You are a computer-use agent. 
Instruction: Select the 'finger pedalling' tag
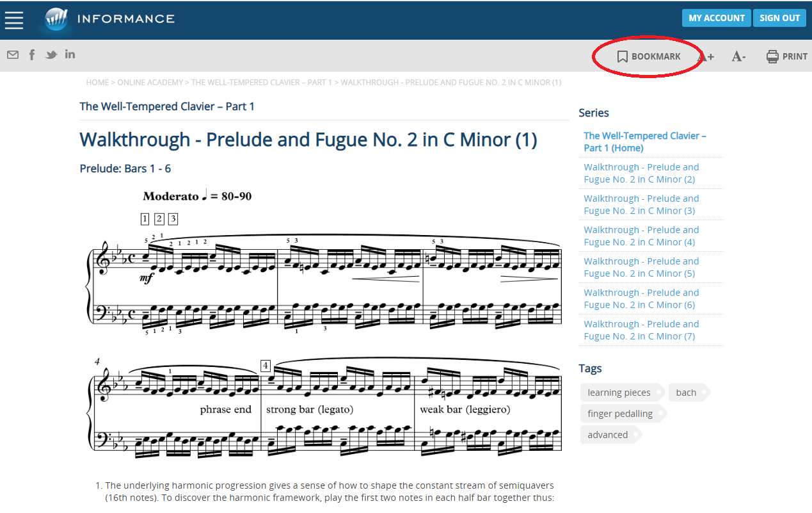point(622,414)
